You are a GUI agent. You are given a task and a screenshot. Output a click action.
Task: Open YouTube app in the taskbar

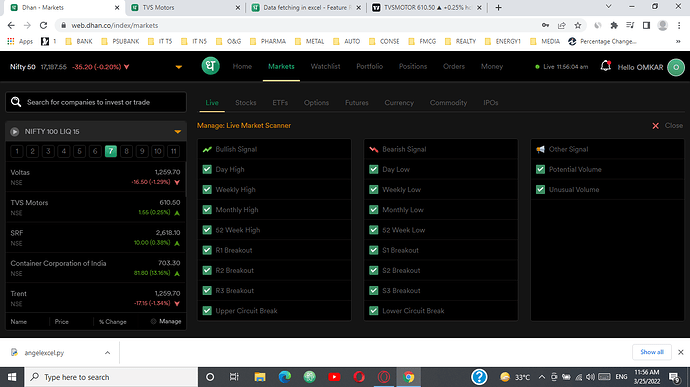(334, 377)
